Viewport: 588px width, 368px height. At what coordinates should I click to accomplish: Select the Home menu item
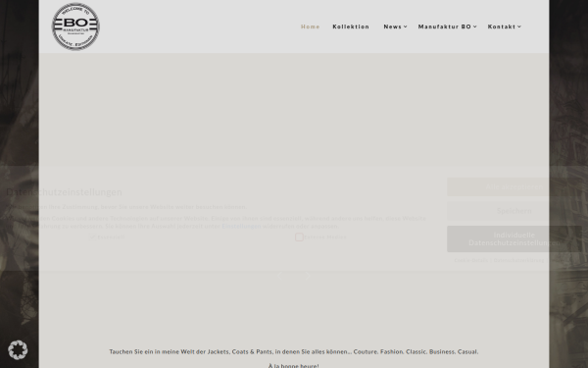310,26
